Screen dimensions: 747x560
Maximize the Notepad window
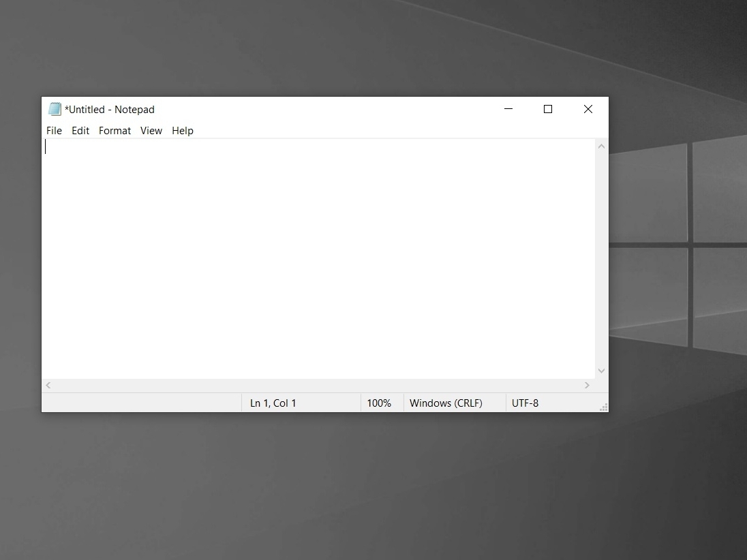pos(548,109)
